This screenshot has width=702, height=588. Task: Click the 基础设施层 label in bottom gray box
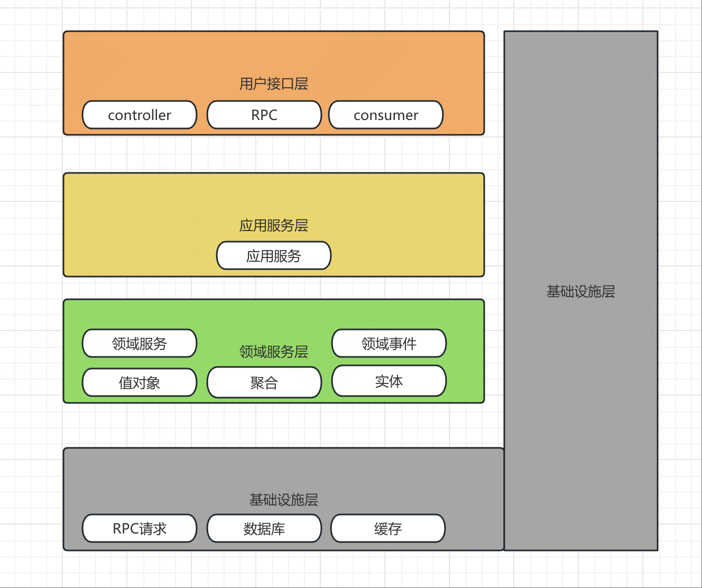coord(284,500)
